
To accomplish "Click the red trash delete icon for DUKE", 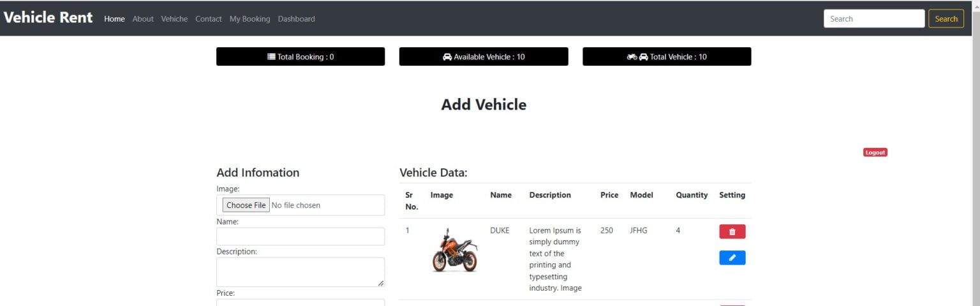I will pyautogui.click(x=732, y=232).
